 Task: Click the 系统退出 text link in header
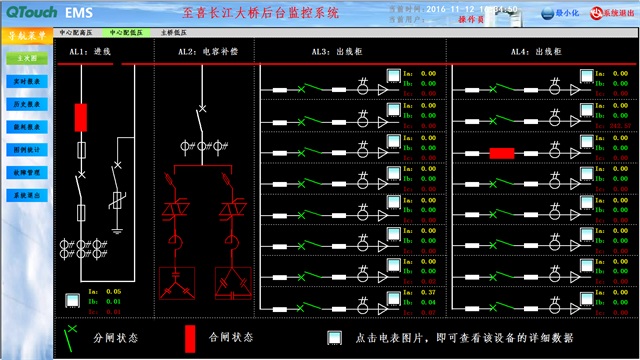click(x=620, y=13)
